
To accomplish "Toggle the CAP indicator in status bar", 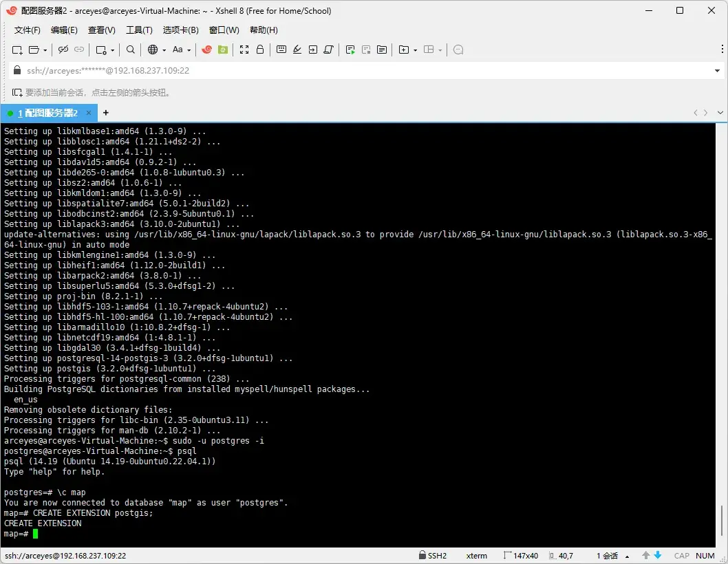I will click(681, 555).
